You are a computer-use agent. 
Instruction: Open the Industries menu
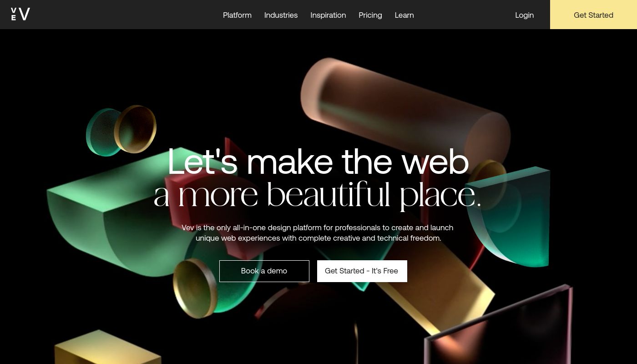tap(281, 15)
